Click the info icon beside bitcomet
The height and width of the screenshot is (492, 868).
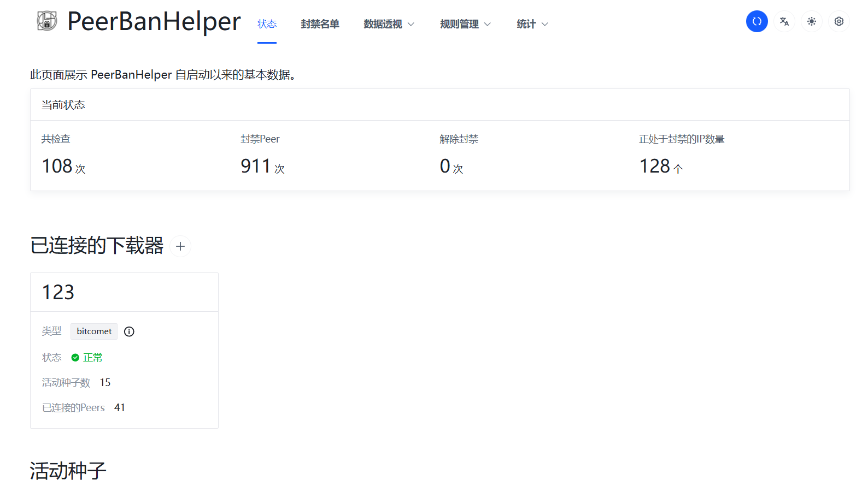(129, 331)
